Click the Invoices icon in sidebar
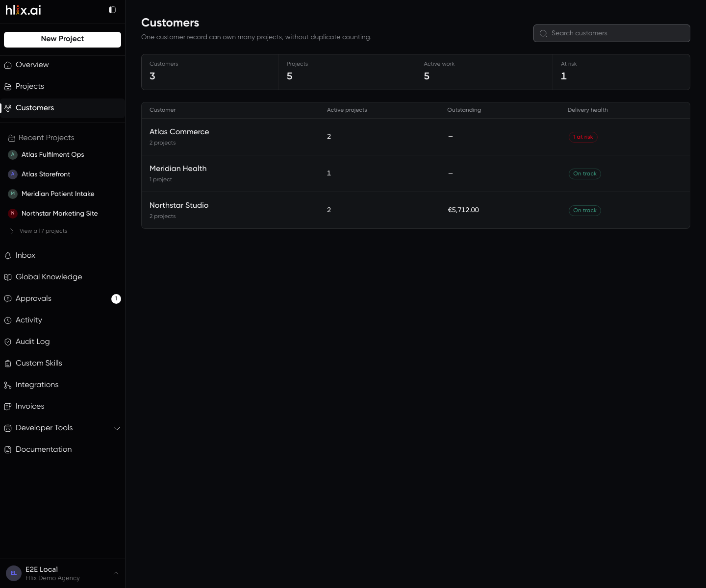The width and height of the screenshot is (706, 588). tap(8, 407)
